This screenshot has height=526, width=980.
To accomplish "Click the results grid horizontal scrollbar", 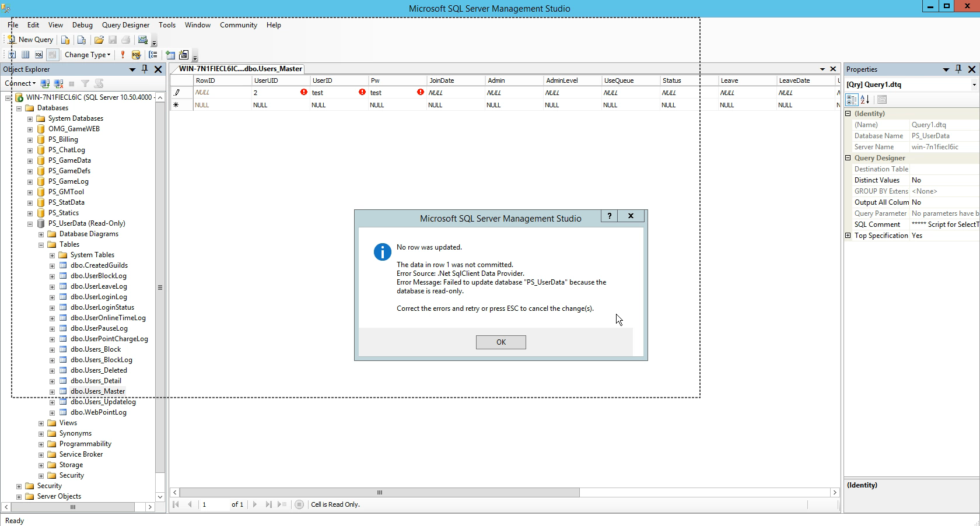I will coord(379,493).
